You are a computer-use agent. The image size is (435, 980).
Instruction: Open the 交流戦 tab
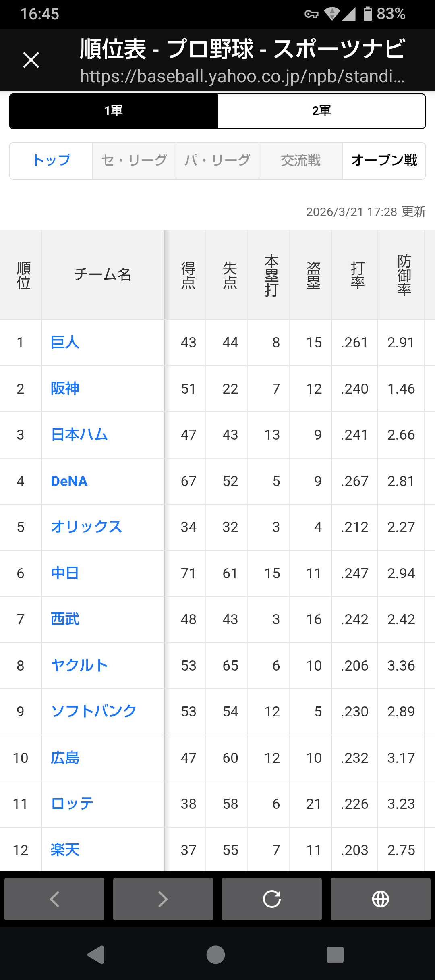300,160
